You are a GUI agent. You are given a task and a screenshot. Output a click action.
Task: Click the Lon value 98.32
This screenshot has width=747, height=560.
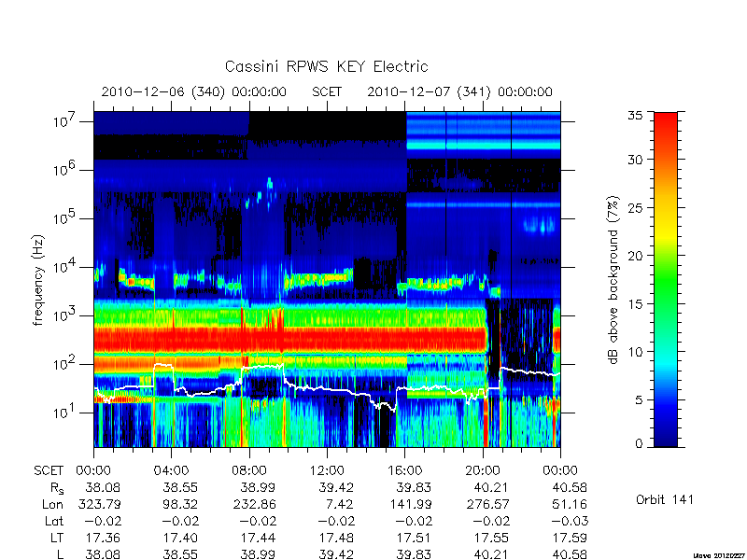pyautogui.click(x=180, y=504)
